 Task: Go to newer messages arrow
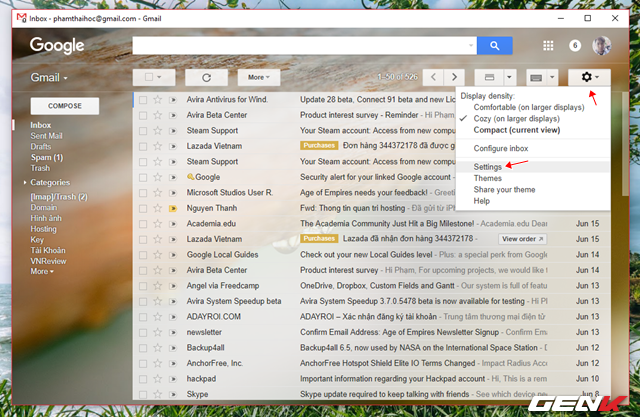click(x=433, y=77)
